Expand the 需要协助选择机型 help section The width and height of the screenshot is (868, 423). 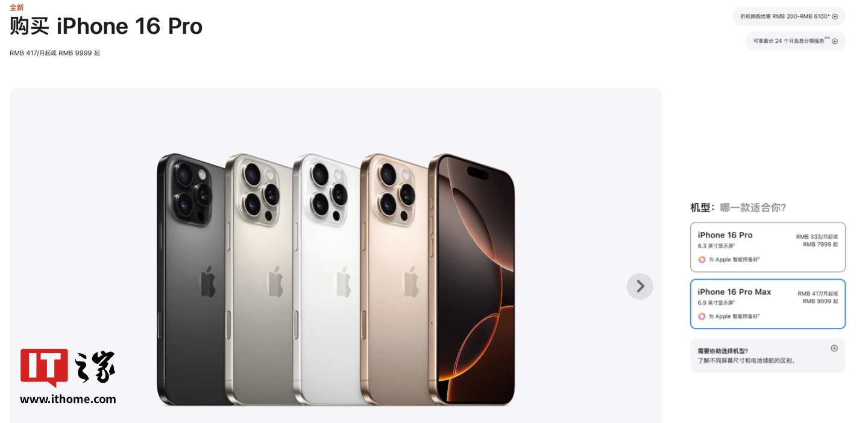tap(768, 356)
